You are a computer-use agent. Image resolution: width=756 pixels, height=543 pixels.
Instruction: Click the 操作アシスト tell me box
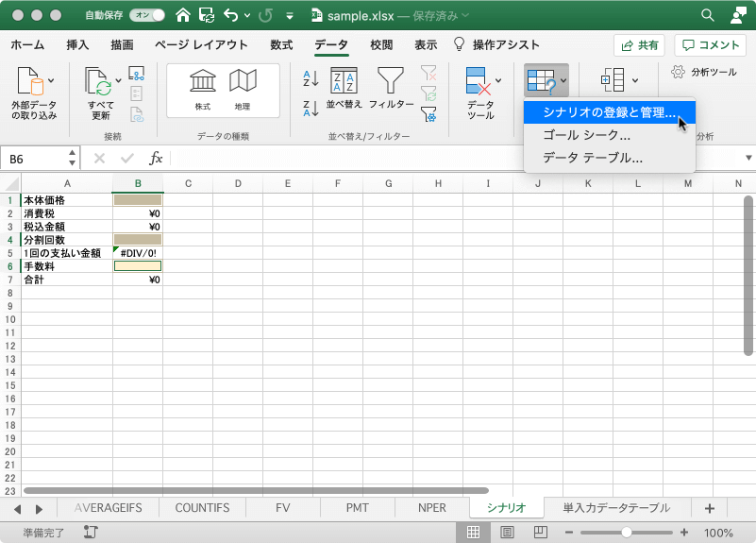[496, 44]
